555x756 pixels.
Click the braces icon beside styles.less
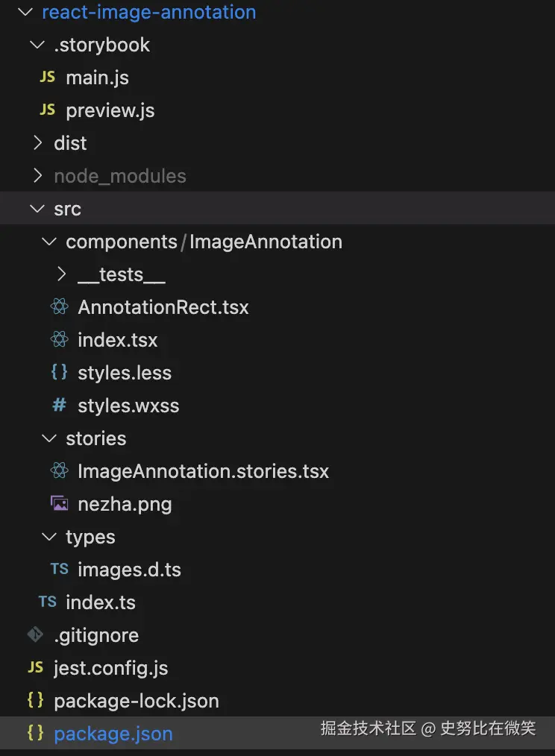(60, 373)
